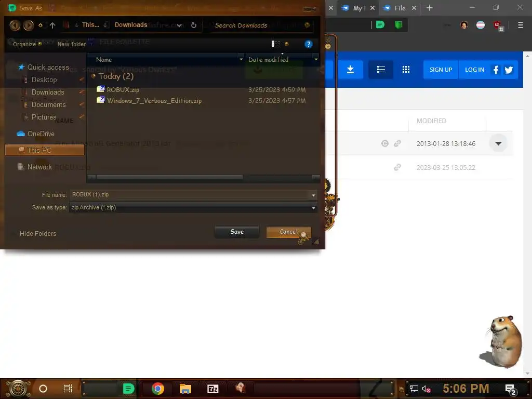Open the uBlock Origin extension icon
This screenshot has width=532, height=399.
click(498, 25)
